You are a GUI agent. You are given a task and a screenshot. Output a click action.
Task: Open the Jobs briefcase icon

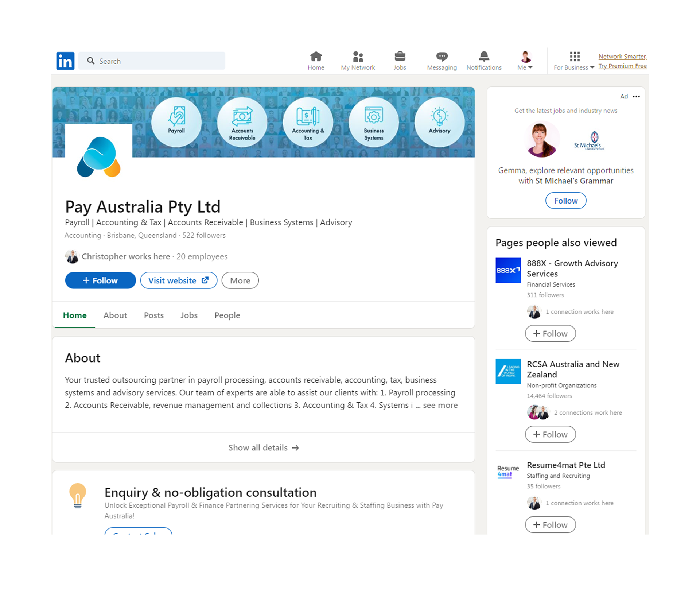pyautogui.click(x=400, y=57)
